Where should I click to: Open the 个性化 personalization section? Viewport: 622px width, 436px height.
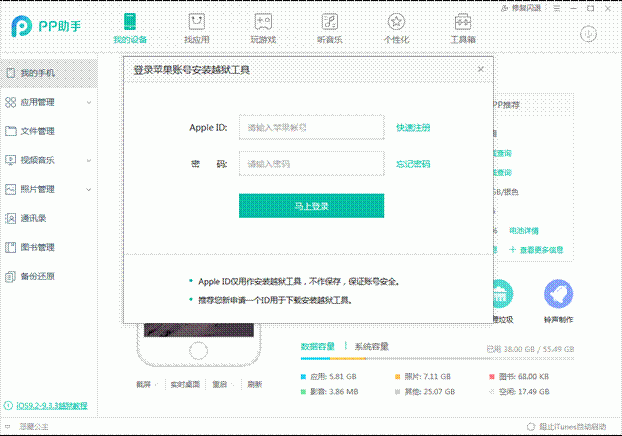pyautogui.click(x=396, y=28)
